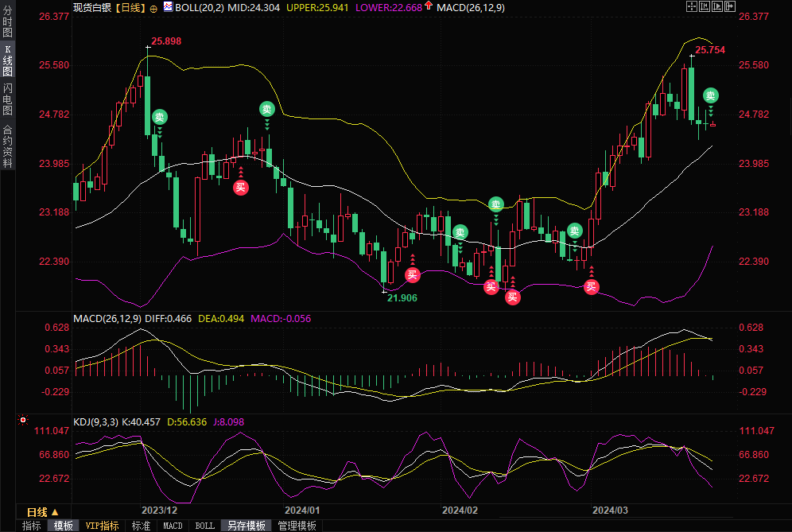Screen dimensions: 792x532
Task: Open 管理模板 template manager
Action: click(297, 526)
